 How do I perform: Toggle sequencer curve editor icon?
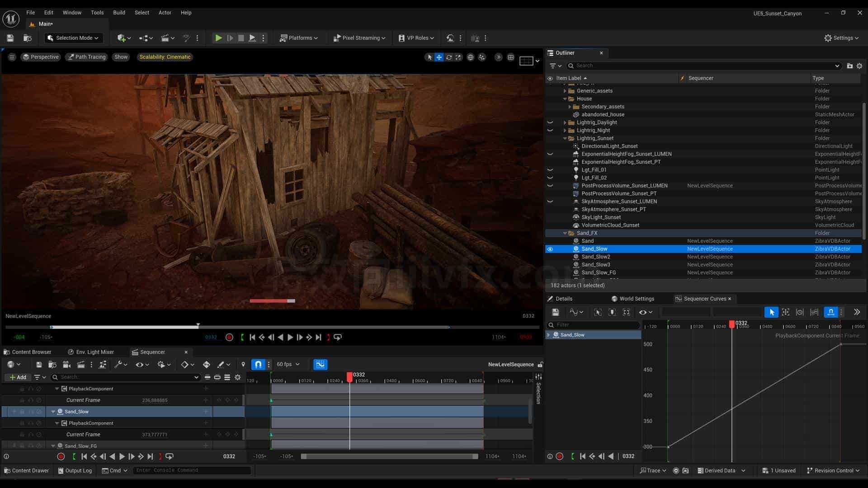(x=320, y=364)
